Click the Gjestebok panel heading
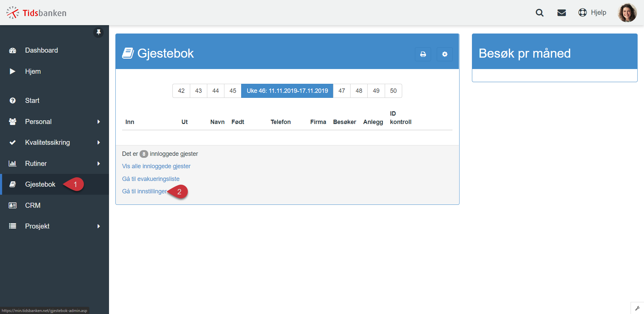 [165, 53]
